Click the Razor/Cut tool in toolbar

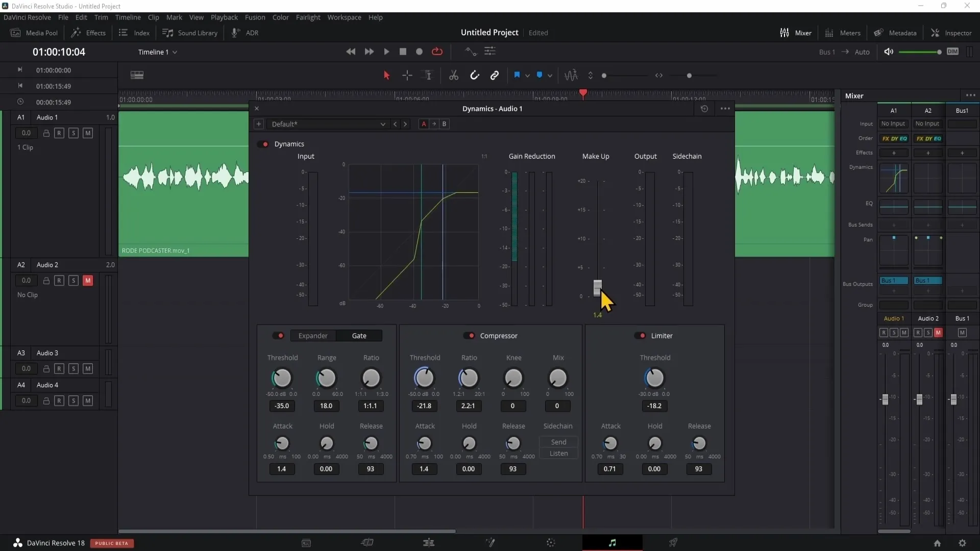point(455,76)
